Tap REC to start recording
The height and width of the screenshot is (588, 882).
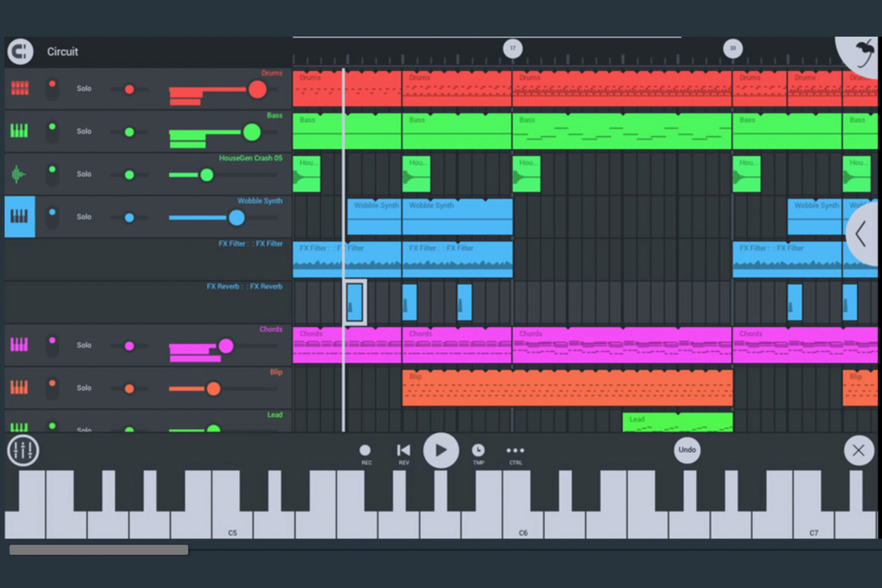365,450
